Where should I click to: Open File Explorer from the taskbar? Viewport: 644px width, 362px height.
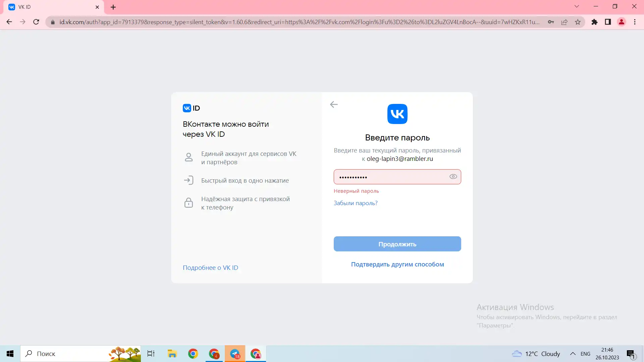[x=172, y=354]
